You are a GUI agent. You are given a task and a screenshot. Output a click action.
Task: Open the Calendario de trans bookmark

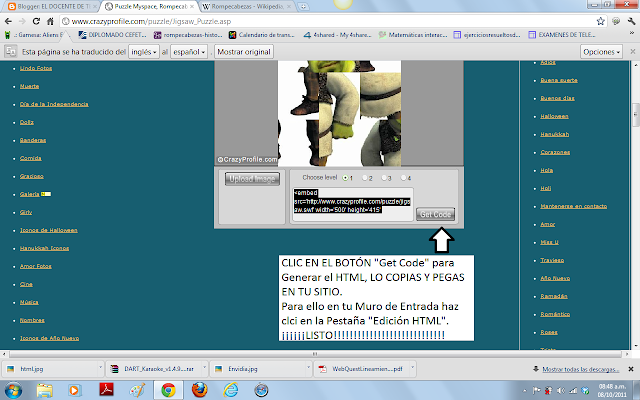coord(262,35)
